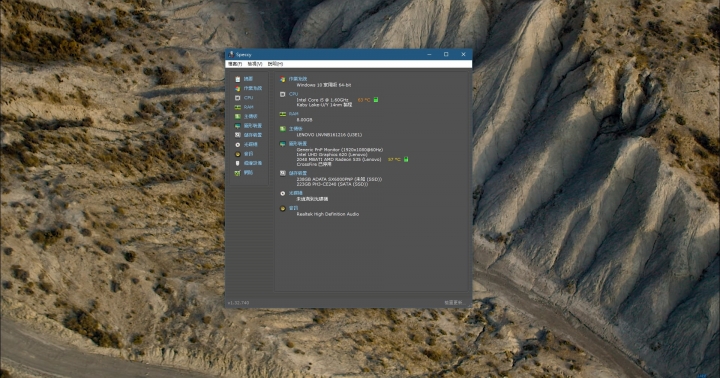Click the v1.32.740 version text
This screenshot has height=378, width=720.
pyautogui.click(x=238, y=303)
